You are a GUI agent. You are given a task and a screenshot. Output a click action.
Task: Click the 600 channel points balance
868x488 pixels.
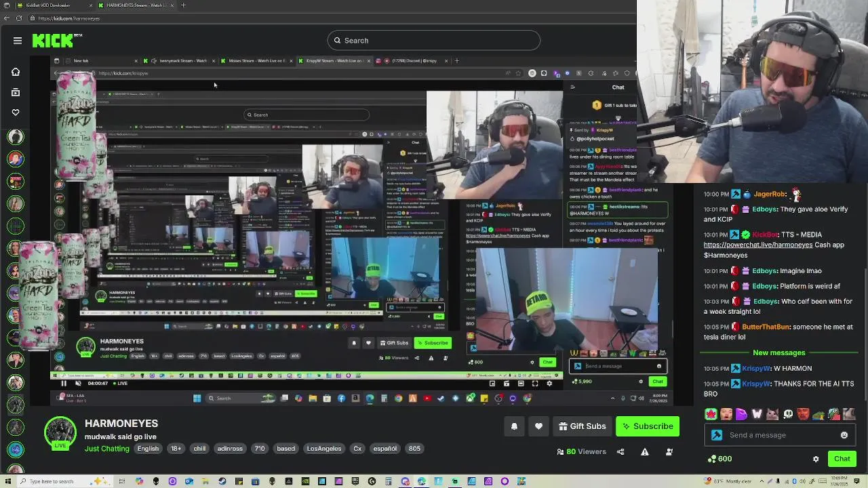tap(719, 459)
